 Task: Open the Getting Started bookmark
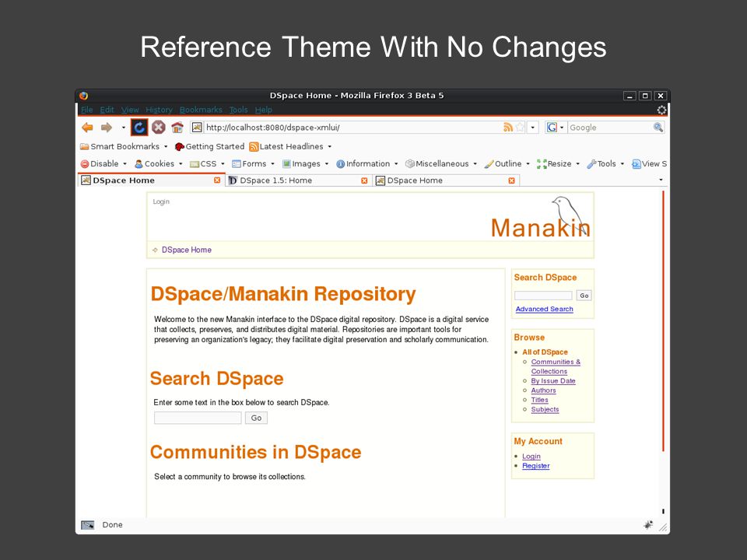[209, 147]
